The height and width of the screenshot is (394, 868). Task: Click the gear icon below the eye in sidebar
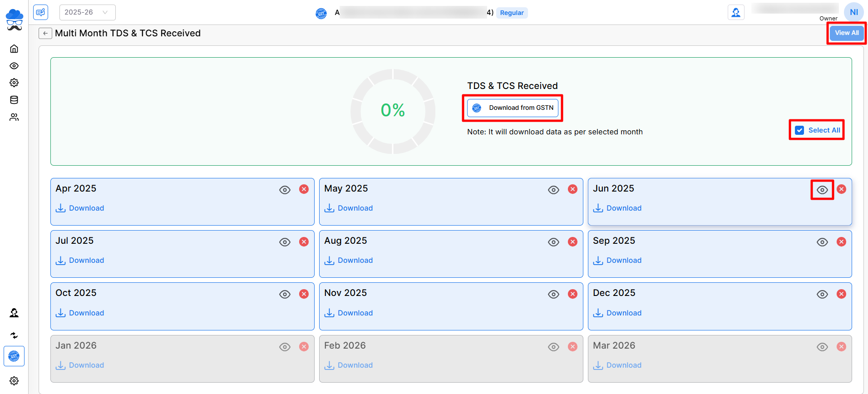click(14, 83)
